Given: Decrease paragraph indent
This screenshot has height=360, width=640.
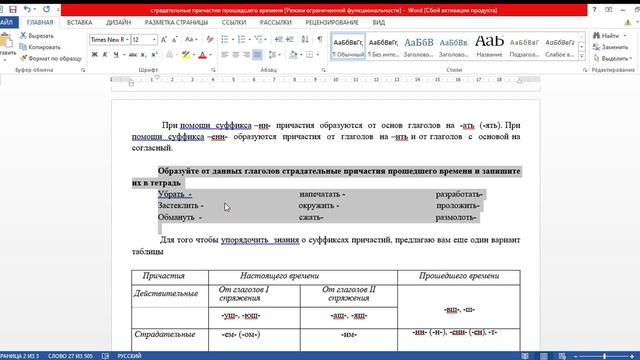Looking at the screenshot, I should point(279,40).
